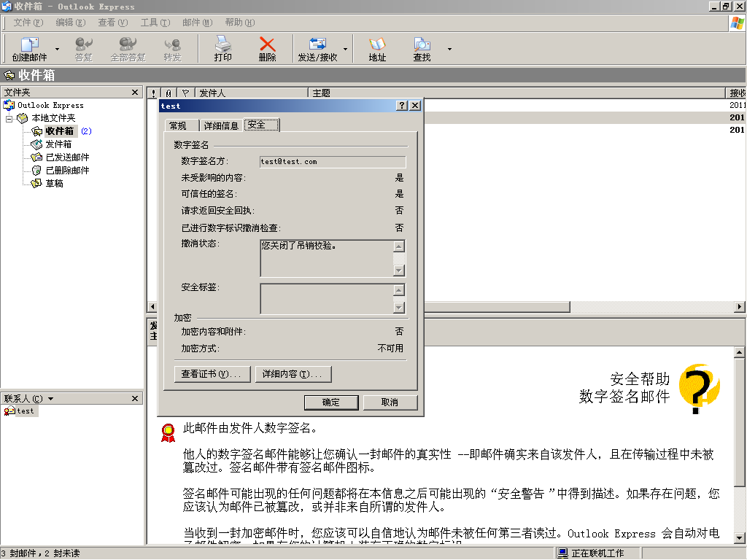The height and width of the screenshot is (560, 747).
Task: Click the Delete (删除) red X icon
Action: click(267, 49)
